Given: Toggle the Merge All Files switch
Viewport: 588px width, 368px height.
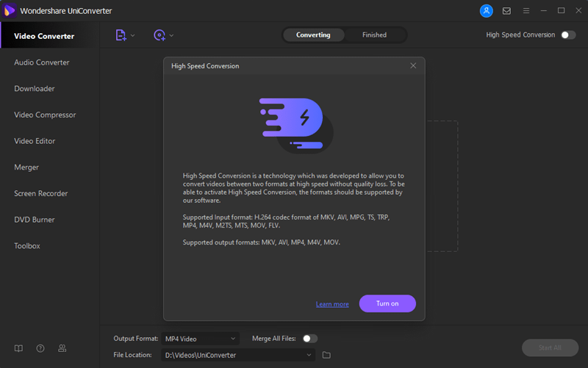Looking at the screenshot, I should [x=309, y=339].
